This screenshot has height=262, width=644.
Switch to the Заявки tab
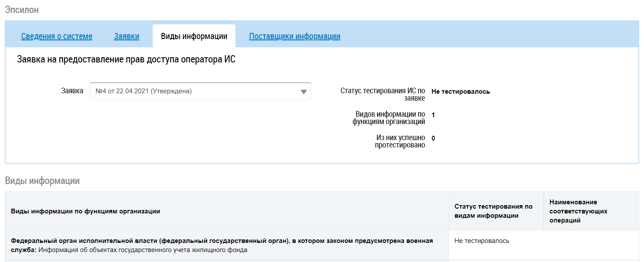pos(127,36)
